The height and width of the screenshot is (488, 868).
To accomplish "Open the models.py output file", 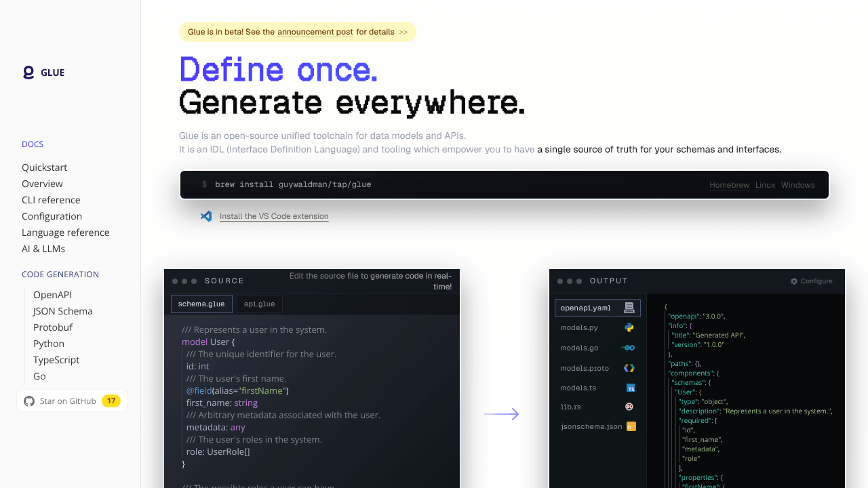I will point(597,327).
